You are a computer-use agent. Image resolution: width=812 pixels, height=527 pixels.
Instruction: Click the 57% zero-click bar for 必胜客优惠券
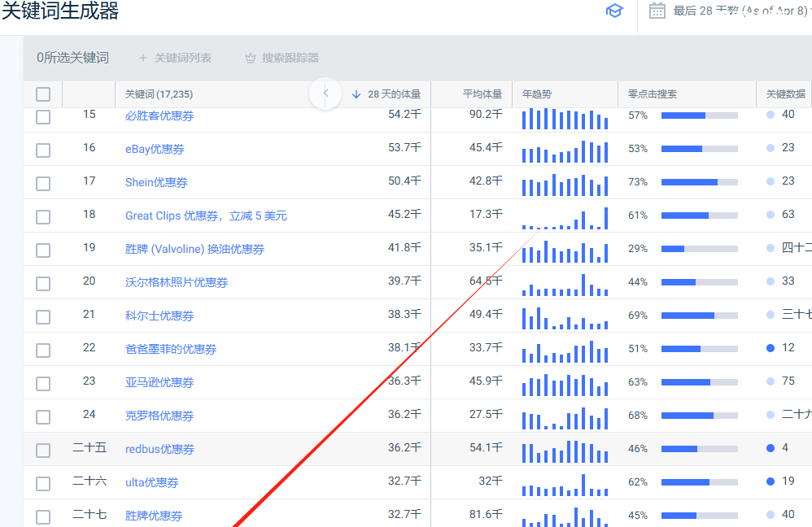(x=700, y=115)
